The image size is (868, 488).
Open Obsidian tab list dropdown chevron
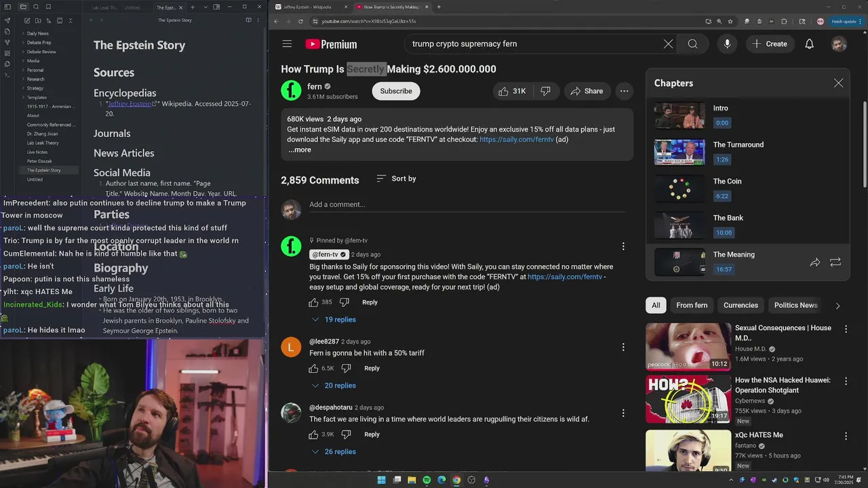(x=204, y=7)
